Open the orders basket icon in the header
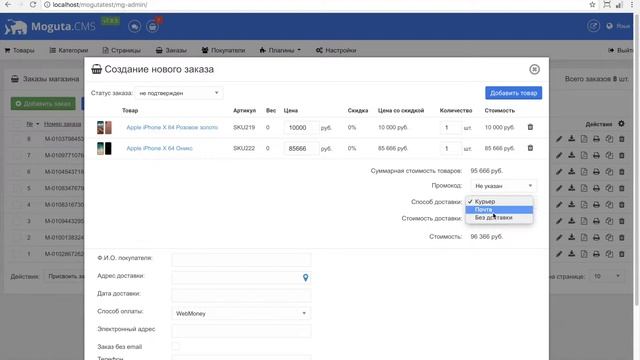640x360 pixels. (153, 27)
